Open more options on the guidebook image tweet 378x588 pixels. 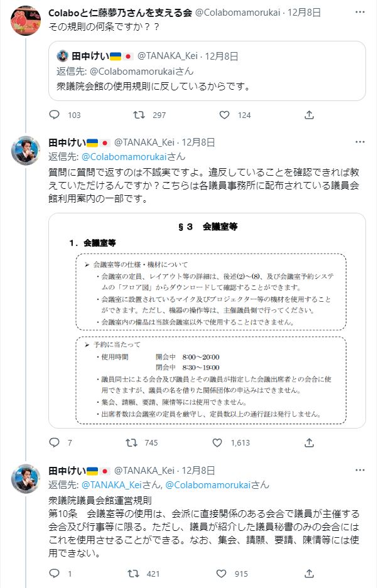point(359,142)
